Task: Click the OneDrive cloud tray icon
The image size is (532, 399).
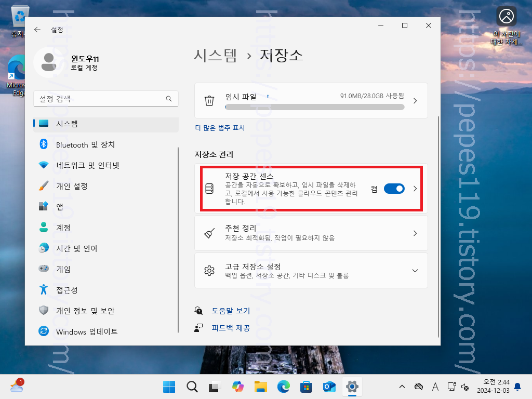Action: click(419, 387)
